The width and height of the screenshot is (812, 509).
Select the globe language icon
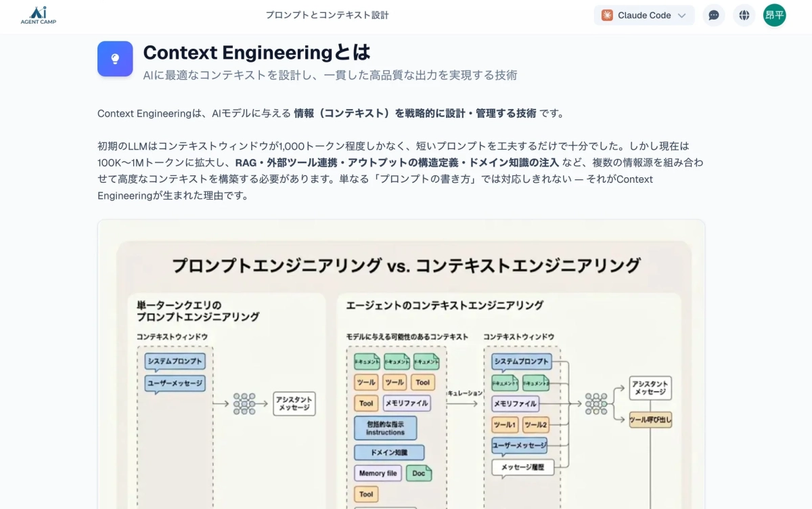click(x=744, y=15)
